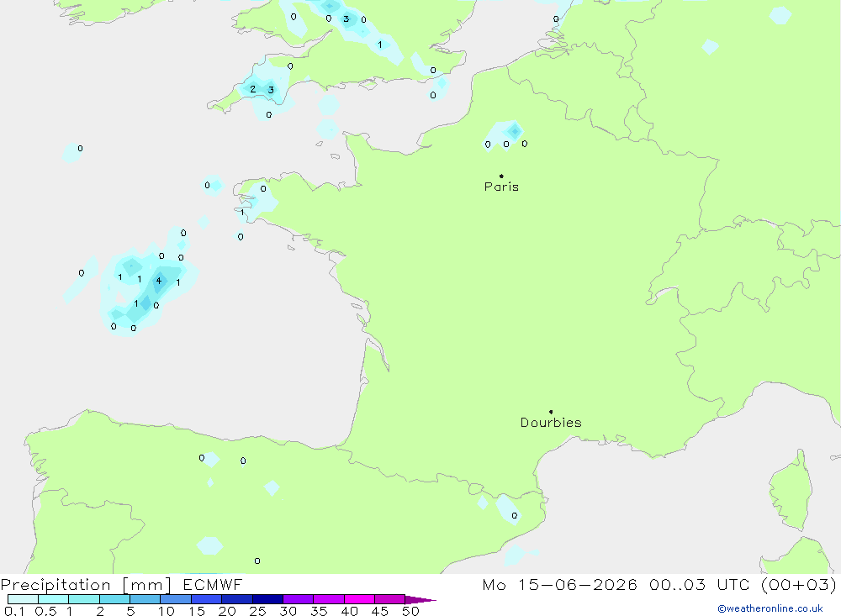Click the Mo 15-06-2026 forecast date text

point(559,585)
